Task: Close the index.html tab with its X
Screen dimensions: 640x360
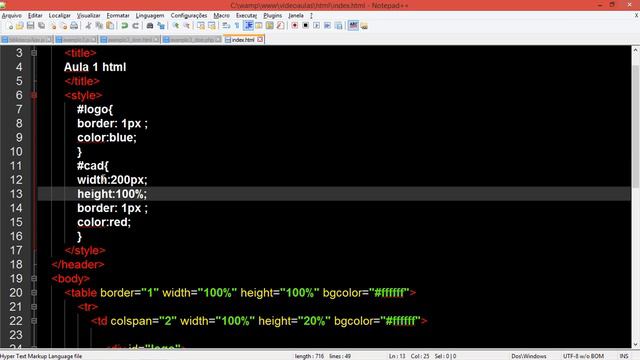Action: (260, 40)
